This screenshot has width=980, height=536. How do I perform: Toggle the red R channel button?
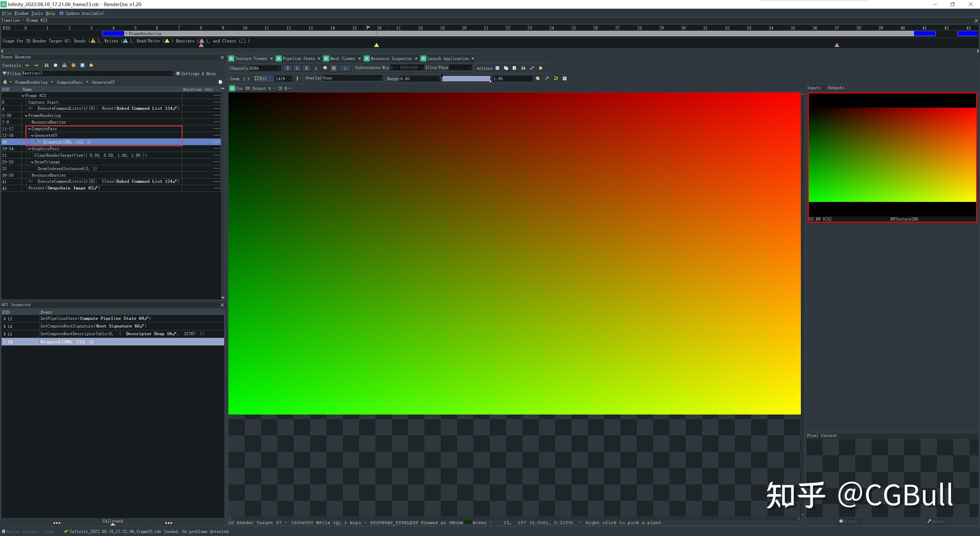point(288,68)
